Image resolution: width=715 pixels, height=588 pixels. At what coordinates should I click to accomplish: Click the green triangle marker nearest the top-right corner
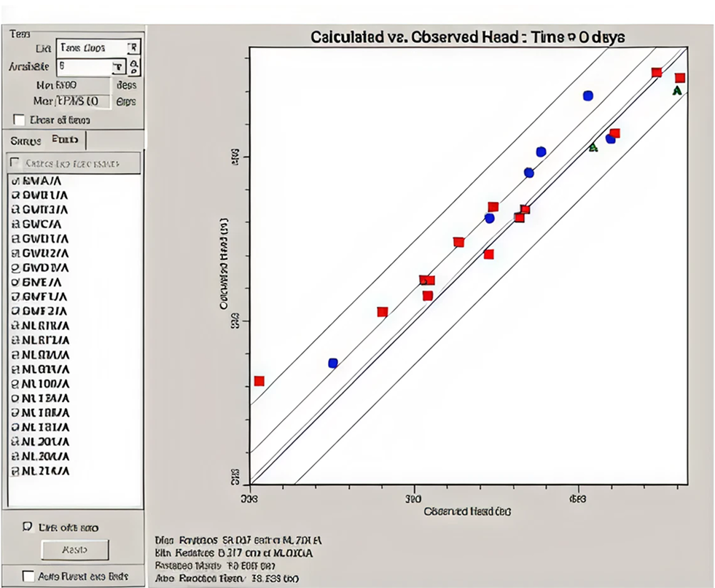pyautogui.click(x=676, y=91)
